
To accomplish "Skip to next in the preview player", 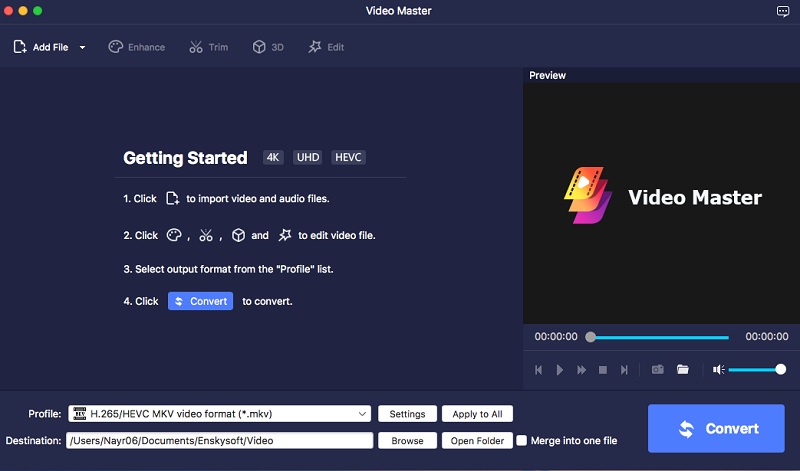I will tap(624, 370).
